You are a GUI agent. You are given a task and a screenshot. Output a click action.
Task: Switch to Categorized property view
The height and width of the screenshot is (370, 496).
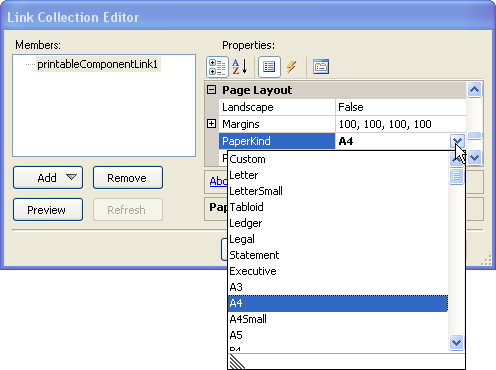click(217, 67)
